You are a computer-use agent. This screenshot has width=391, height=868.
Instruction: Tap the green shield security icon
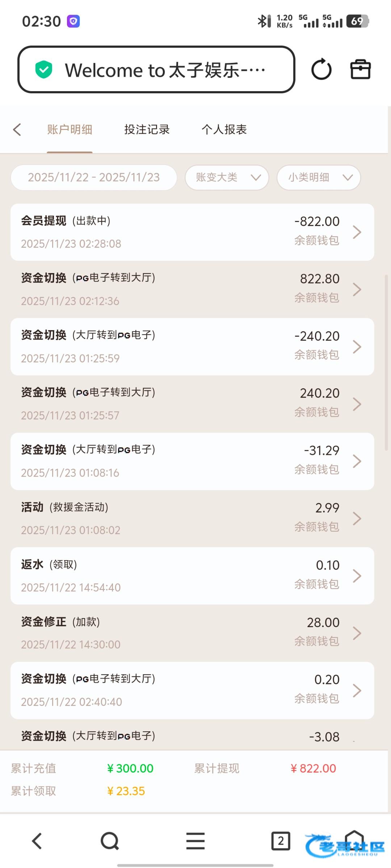click(44, 69)
